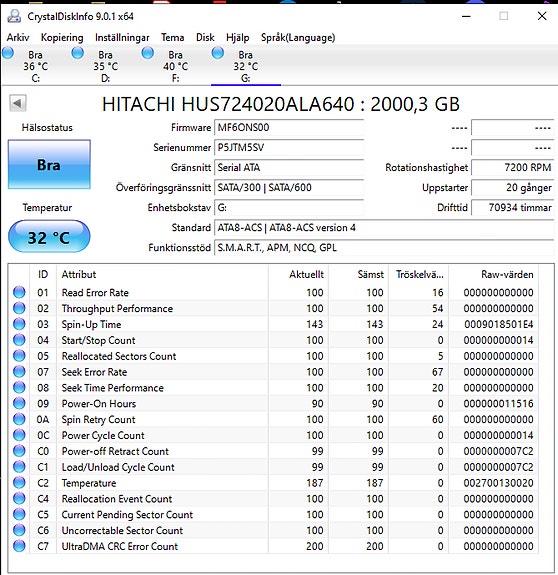Click the blue status orb for drive D:
This screenshot has width=558, height=575.
click(x=77, y=53)
